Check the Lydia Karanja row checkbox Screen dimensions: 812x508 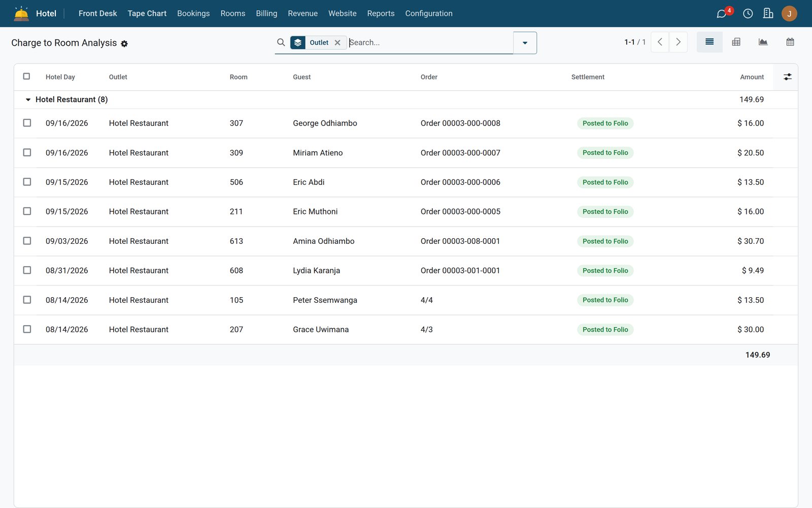pyautogui.click(x=27, y=270)
